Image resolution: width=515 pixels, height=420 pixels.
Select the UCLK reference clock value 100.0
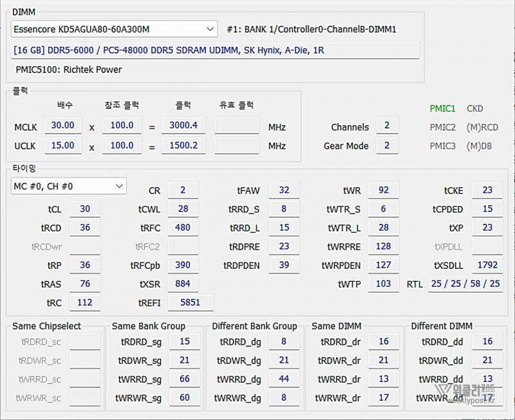[x=122, y=145]
